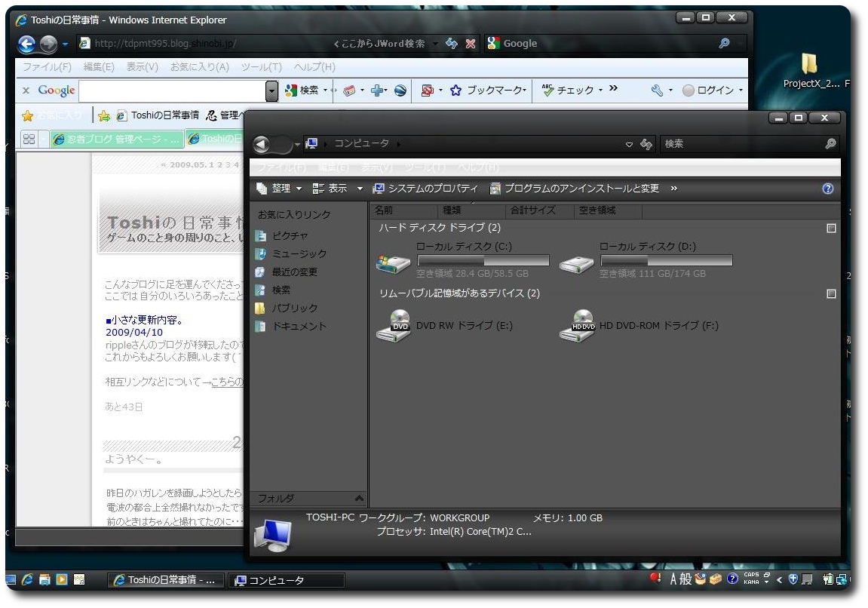Click the C: drive free space bar
Viewport: 868px width, 608px height.
(x=483, y=260)
